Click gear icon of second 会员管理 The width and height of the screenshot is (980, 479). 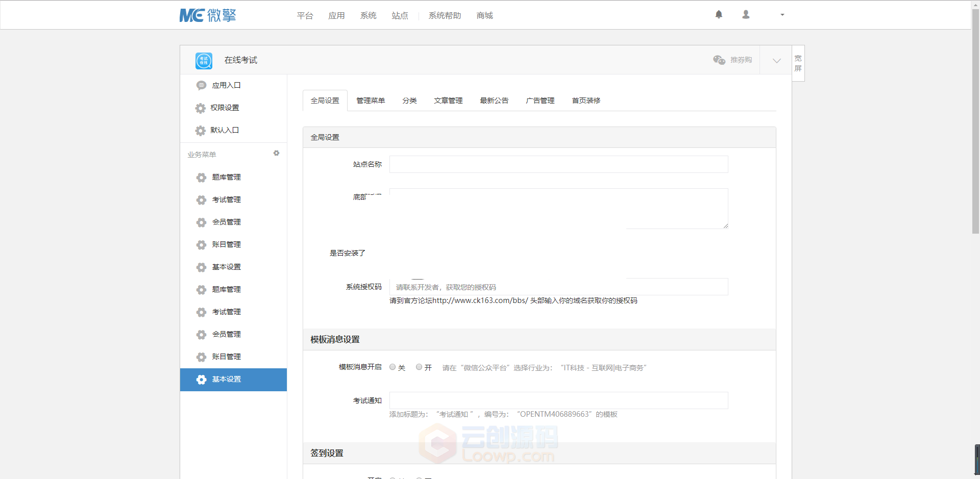[201, 335]
